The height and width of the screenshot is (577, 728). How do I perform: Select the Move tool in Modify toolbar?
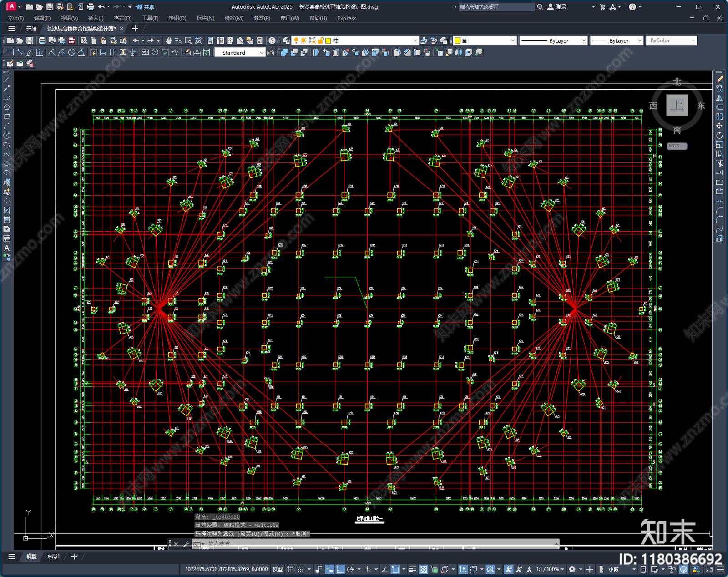click(719, 126)
